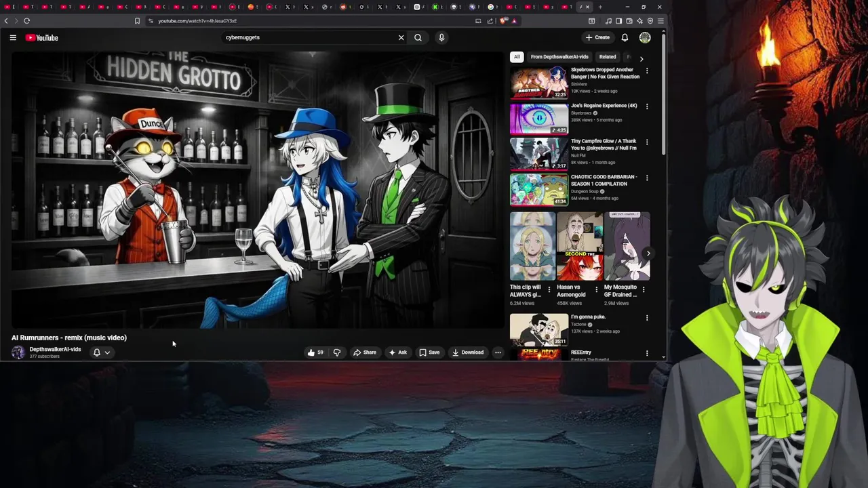Click 'AI Rumrunners - remix (music video)' title

pos(69,338)
